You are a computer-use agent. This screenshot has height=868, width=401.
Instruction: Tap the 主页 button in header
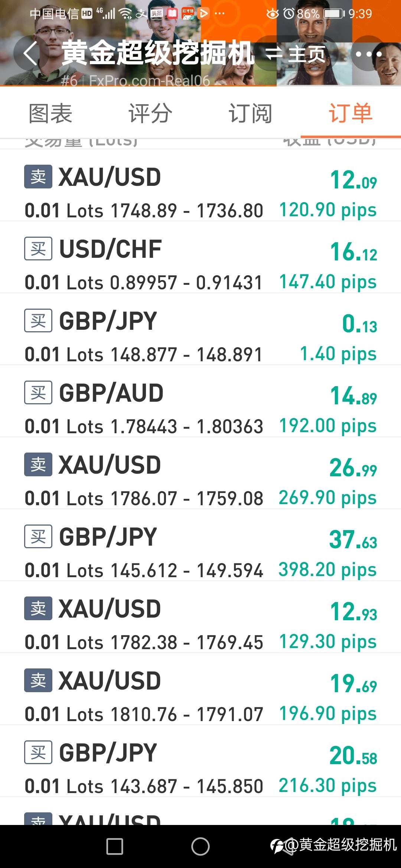[x=307, y=54]
